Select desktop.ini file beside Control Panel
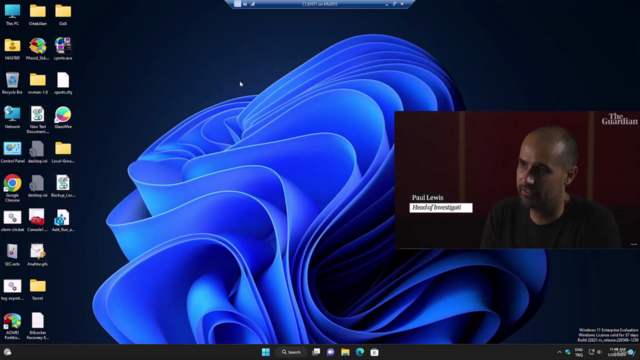640x360 pixels. click(38, 152)
